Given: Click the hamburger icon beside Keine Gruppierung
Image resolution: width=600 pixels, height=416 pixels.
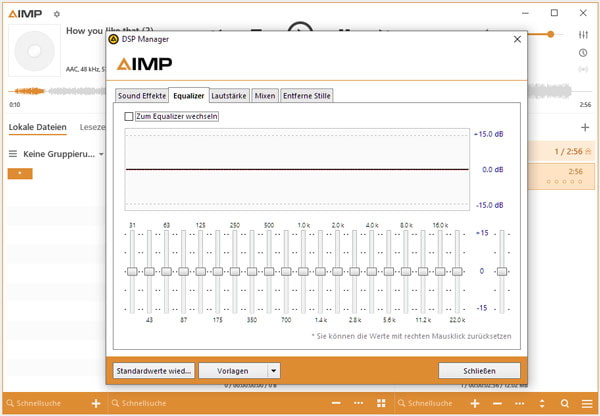Looking at the screenshot, I should click(13, 154).
